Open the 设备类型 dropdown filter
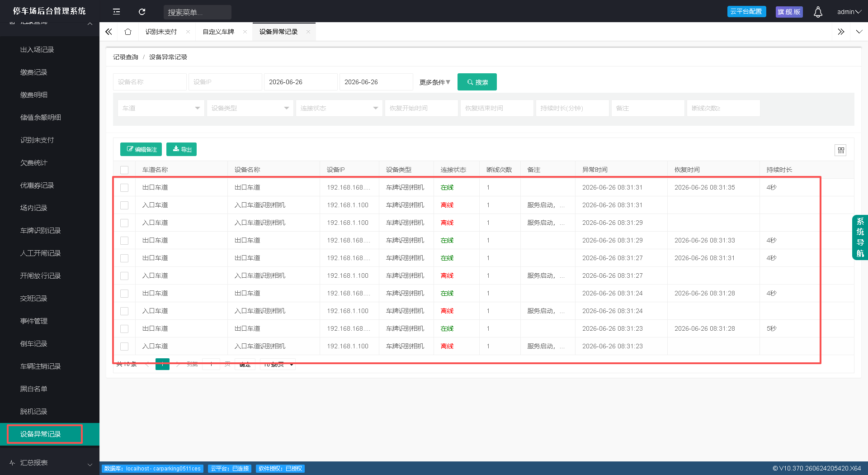This screenshot has height=475, width=868. (250, 108)
